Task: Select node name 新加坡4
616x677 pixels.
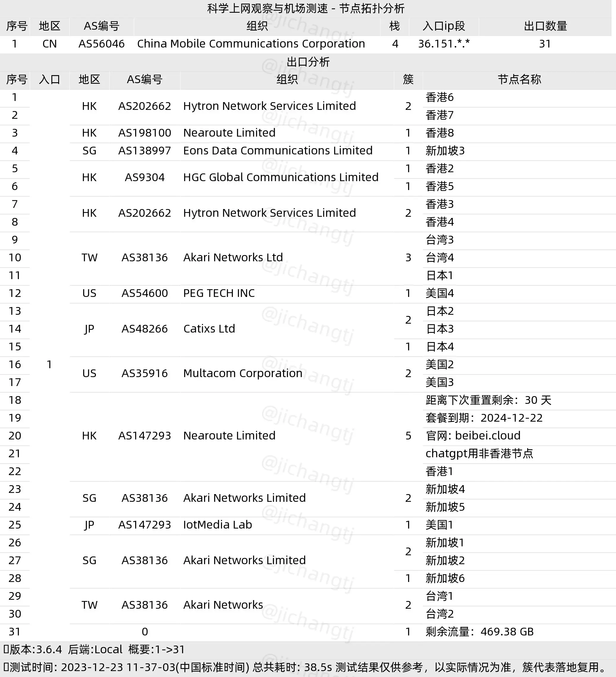Action: pos(445,489)
